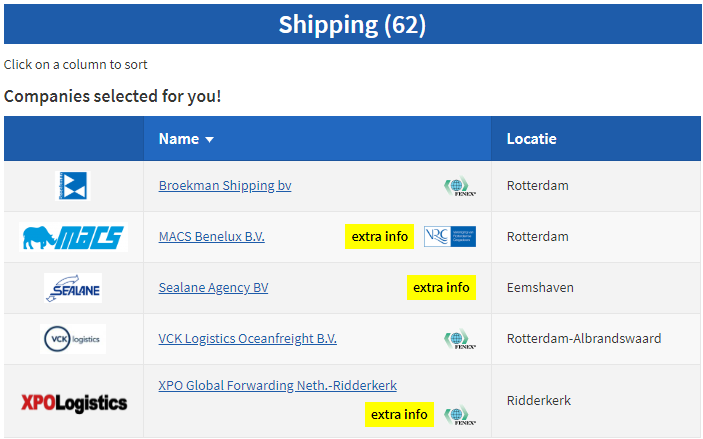Click the MACS rhino logo
Image resolution: width=703 pixels, height=439 pixels.
click(x=74, y=237)
